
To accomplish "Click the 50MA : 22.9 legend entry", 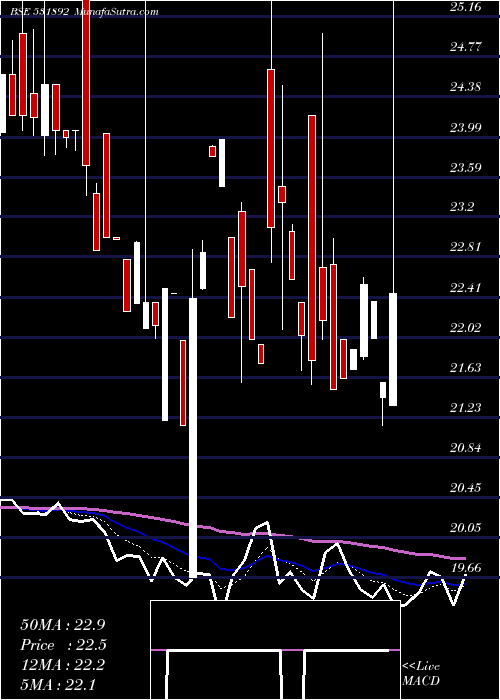I will coord(62,625).
